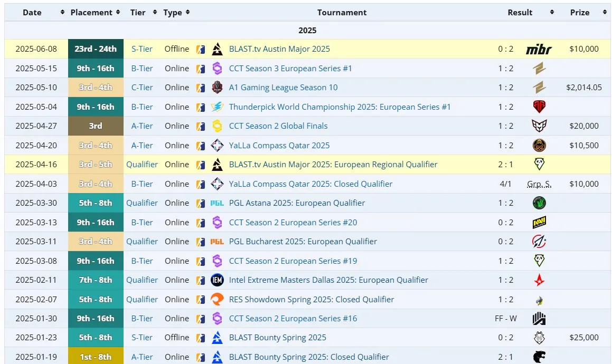The height and width of the screenshot is (364, 612).
Task: Click the $2,014.05 prize value
Action: pyautogui.click(x=584, y=88)
